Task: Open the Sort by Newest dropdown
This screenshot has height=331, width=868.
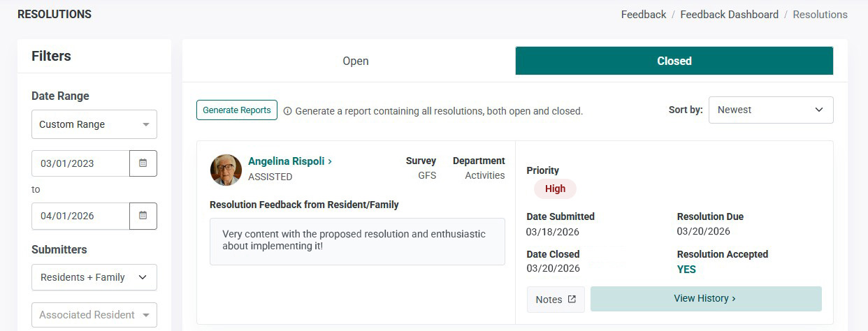Action: click(771, 110)
